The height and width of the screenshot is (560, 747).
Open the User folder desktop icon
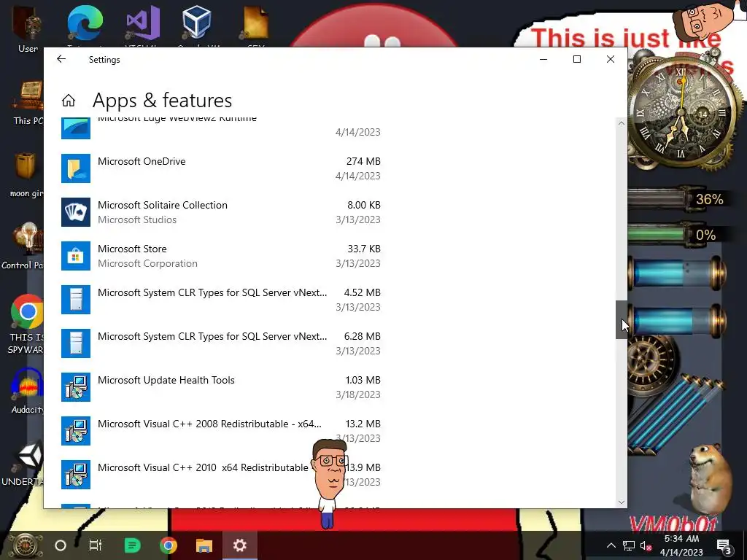point(28,28)
